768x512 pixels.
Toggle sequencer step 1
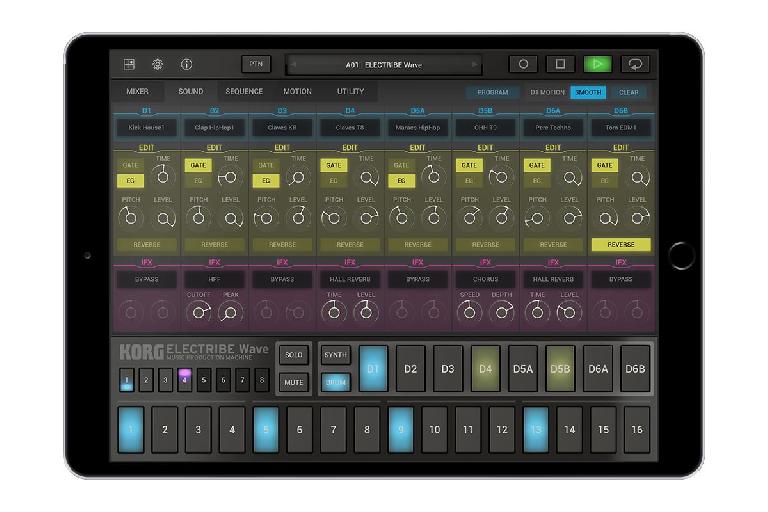pos(131,429)
